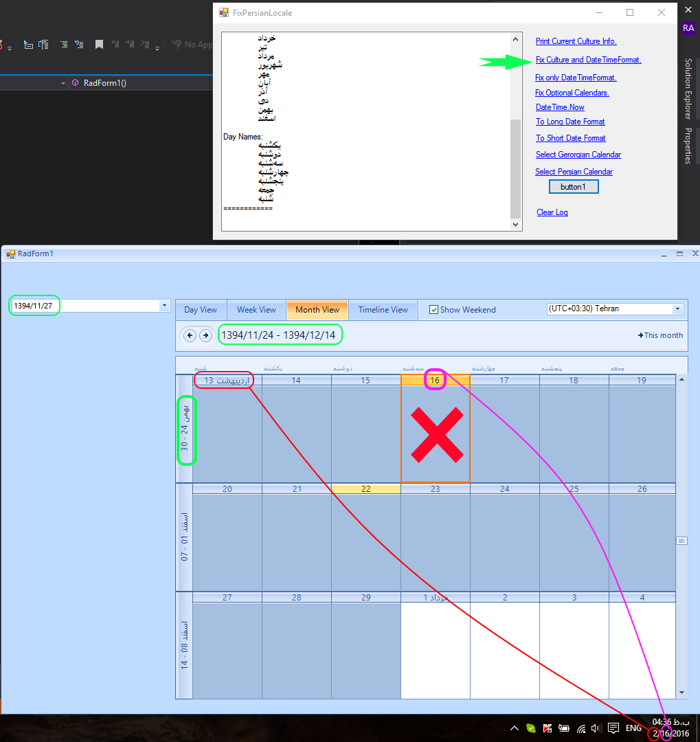Image resolution: width=700 pixels, height=742 pixels.
Task: Toggle the Show Weekend checkbox
Action: [x=433, y=310]
